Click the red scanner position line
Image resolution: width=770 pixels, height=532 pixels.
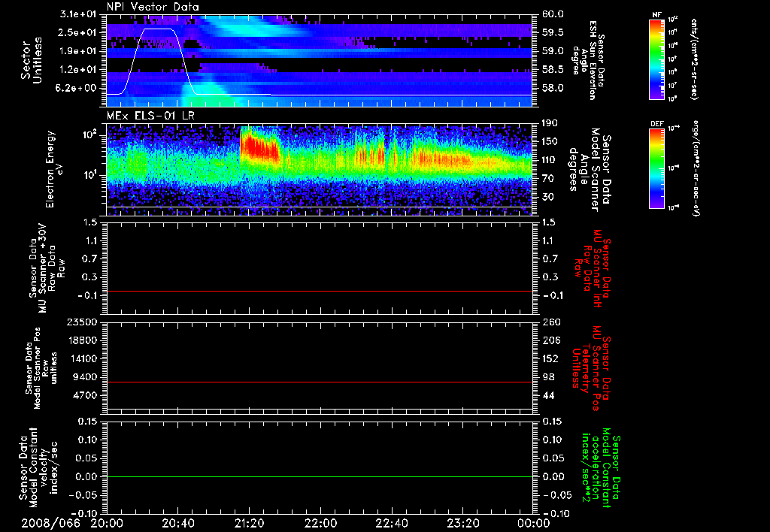point(320,382)
